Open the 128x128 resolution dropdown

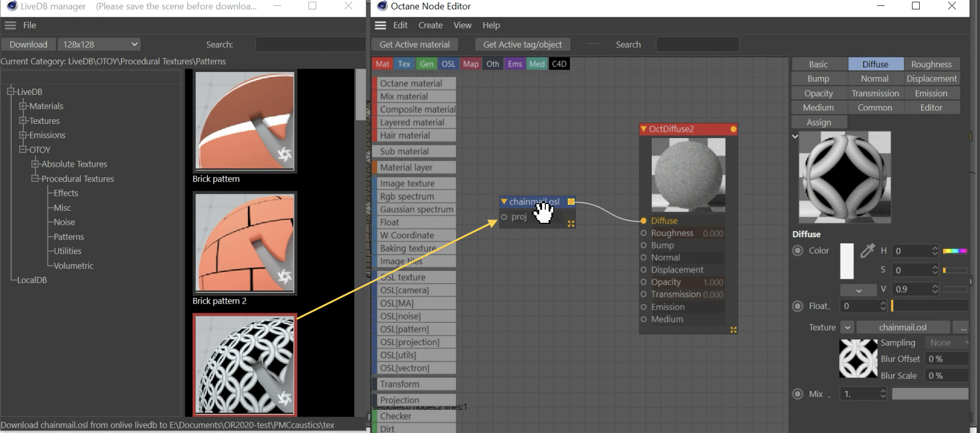(x=99, y=44)
